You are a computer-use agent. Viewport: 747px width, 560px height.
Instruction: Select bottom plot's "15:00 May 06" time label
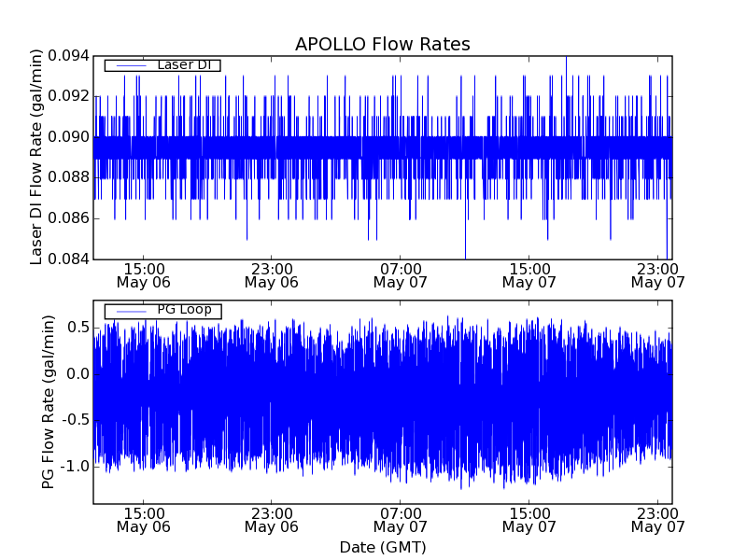pyautogui.click(x=143, y=520)
